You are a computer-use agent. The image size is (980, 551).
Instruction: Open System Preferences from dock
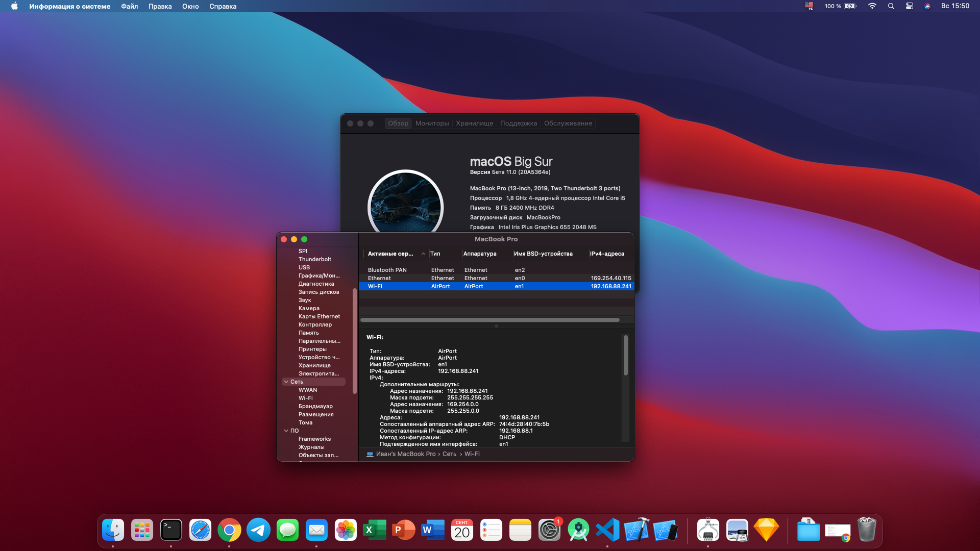pos(549,531)
